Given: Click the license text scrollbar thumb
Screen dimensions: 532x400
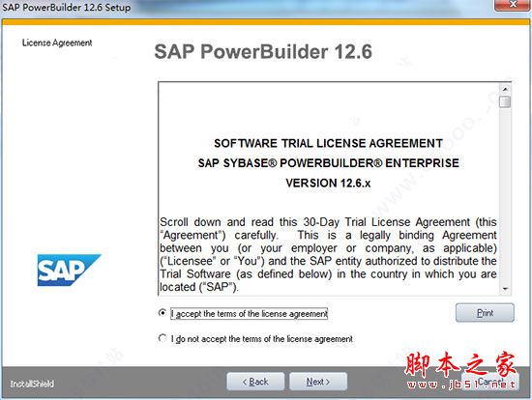Looking at the screenshot, I should pos(505,101).
